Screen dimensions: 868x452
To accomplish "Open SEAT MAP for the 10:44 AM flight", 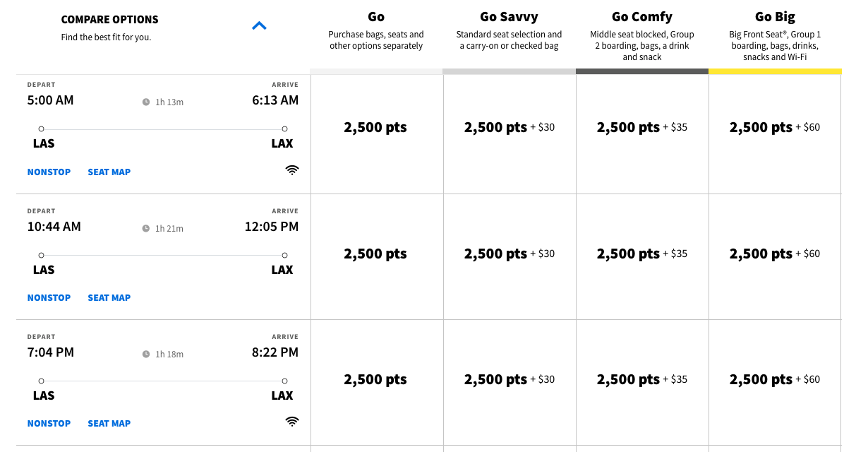I will pos(109,297).
